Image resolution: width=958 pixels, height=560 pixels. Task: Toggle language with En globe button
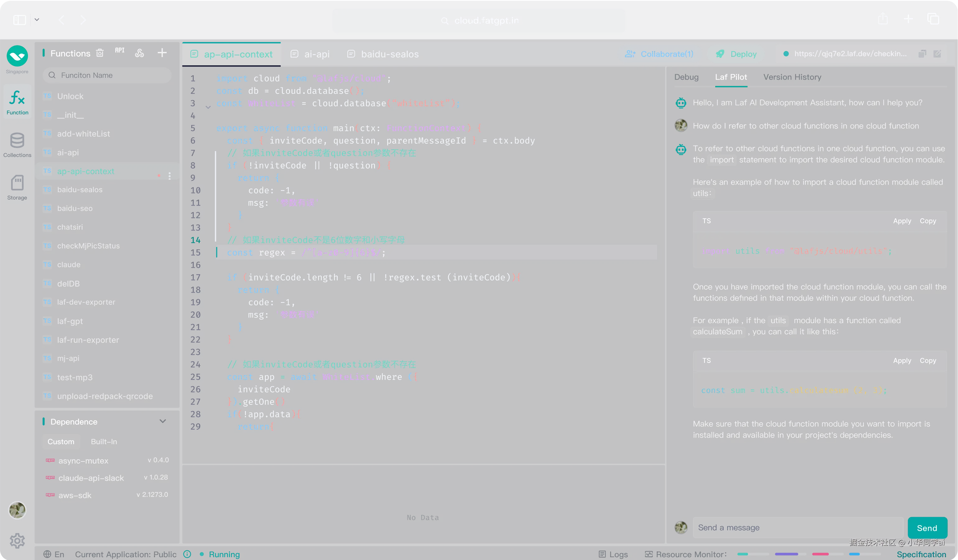(53, 554)
